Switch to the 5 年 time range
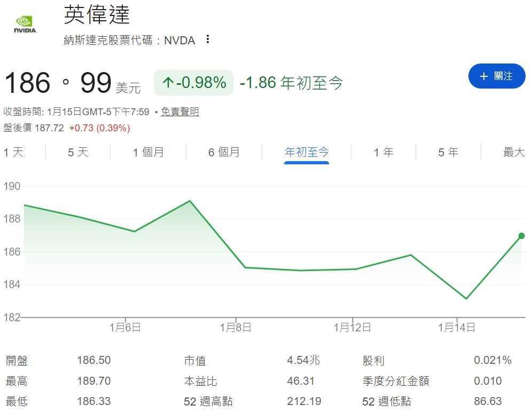532x413 pixels. [448, 152]
